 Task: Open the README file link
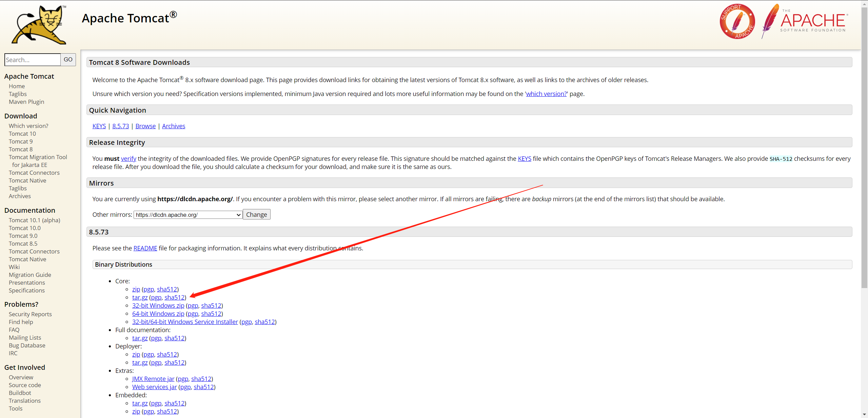click(145, 248)
